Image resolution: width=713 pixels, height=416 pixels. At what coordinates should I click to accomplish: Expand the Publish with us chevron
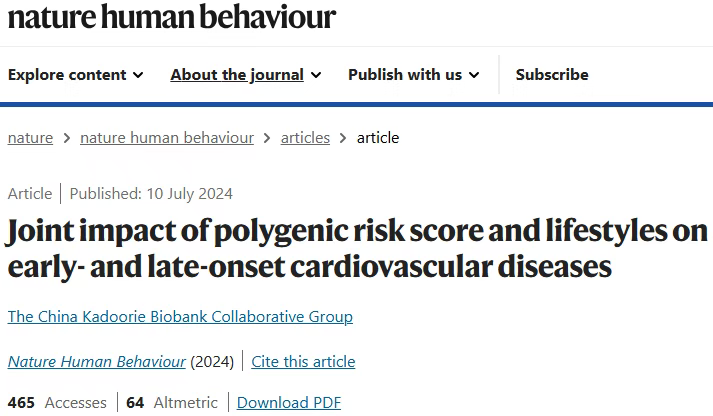coord(474,75)
